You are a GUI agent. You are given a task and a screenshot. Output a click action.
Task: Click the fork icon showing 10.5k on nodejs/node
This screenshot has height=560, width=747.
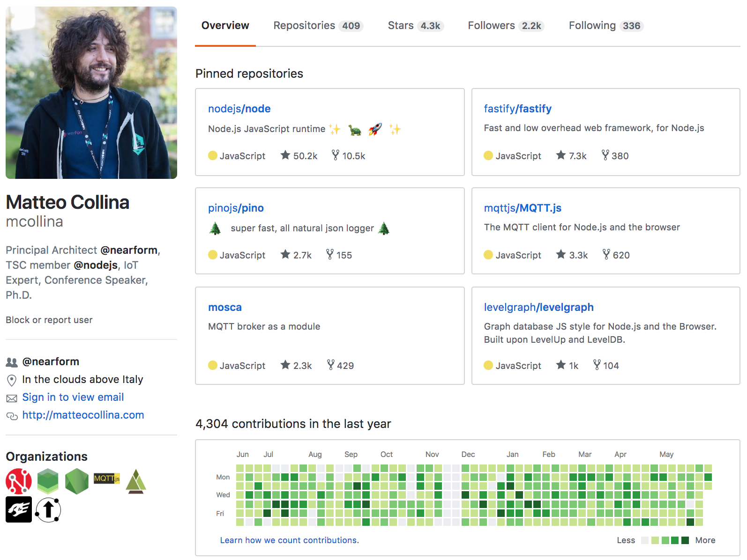[336, 155]
